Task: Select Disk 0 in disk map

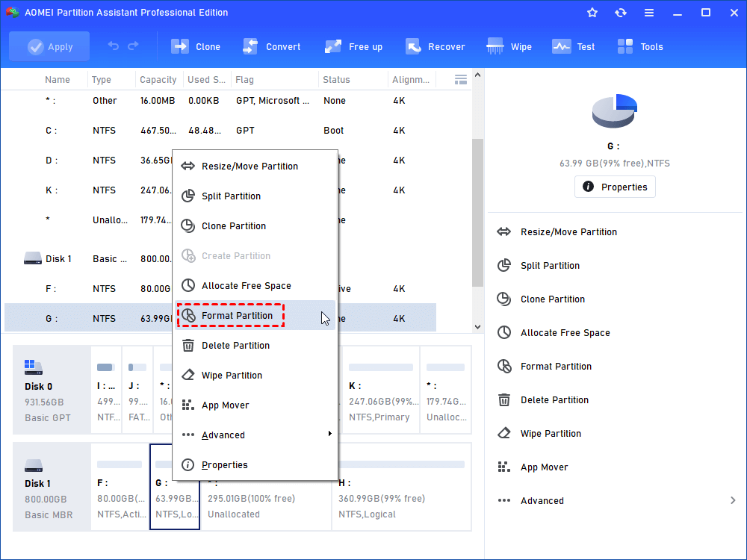Action: (x=52, y=390)
